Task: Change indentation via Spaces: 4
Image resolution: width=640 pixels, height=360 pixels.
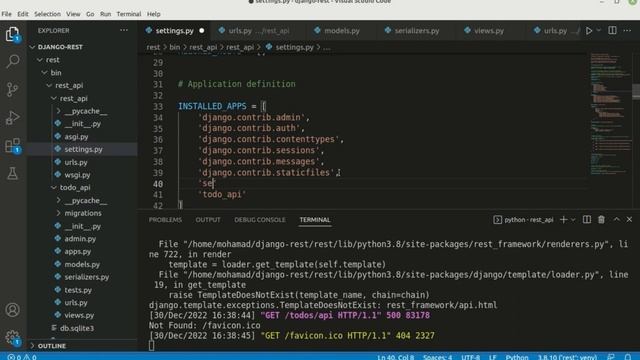Action: pyautogui.click(x=438, y=357)
